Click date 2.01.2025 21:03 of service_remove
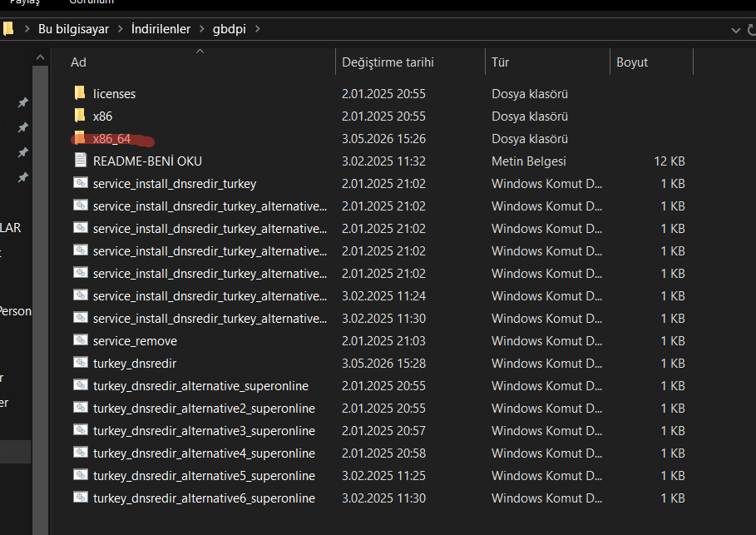This screenshot has height=535, width=756. point(383,341)
